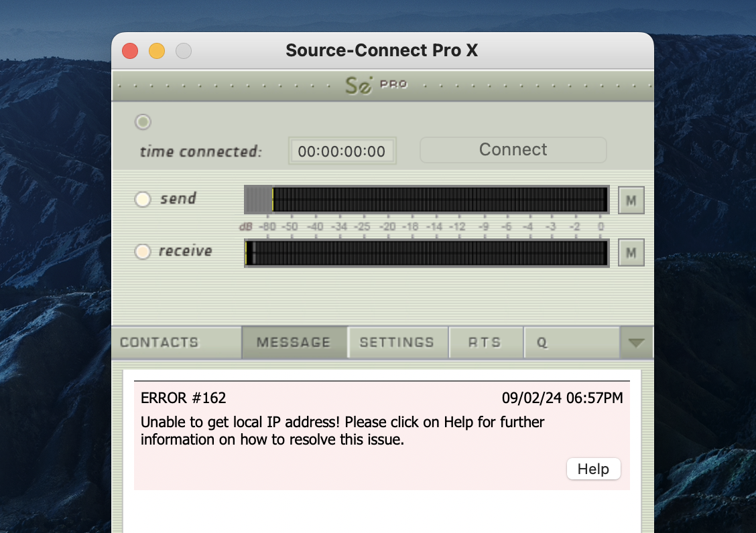Click the receive level meter bar
Viewport: 756px width, 533px height.
click(x=426, y=252)
